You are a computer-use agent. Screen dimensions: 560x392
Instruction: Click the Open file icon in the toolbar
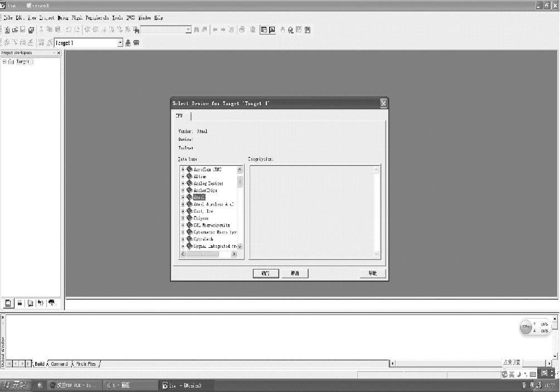tap(14, 30)
